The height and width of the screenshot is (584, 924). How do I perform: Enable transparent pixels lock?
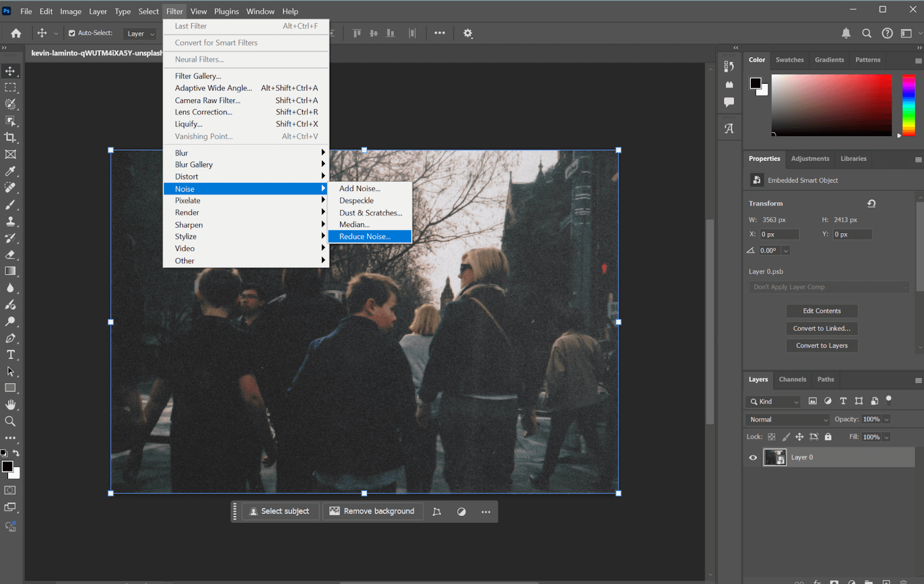point(772,437)
